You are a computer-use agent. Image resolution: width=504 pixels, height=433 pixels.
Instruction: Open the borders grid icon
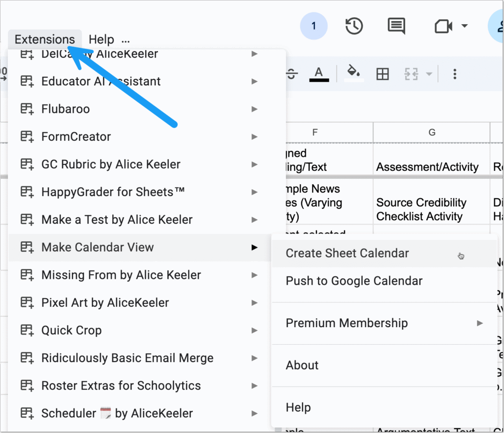382,74
